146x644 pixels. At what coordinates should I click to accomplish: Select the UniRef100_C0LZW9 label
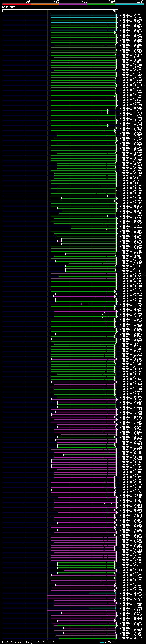point(131,623)
